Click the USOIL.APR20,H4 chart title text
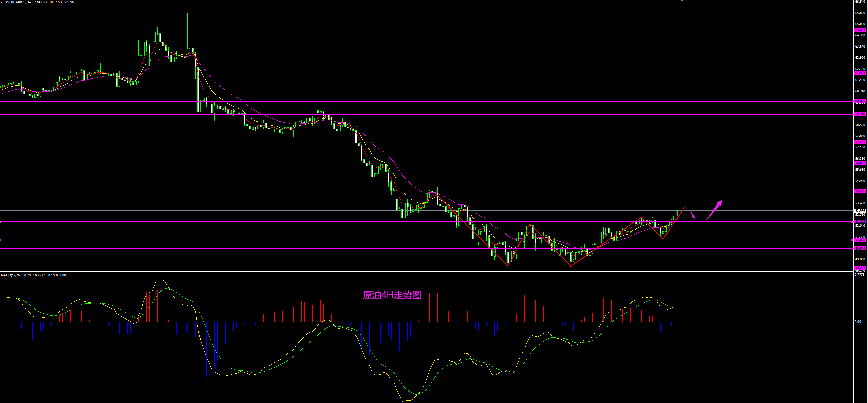868x403 pixels. [x=18, y=2]
